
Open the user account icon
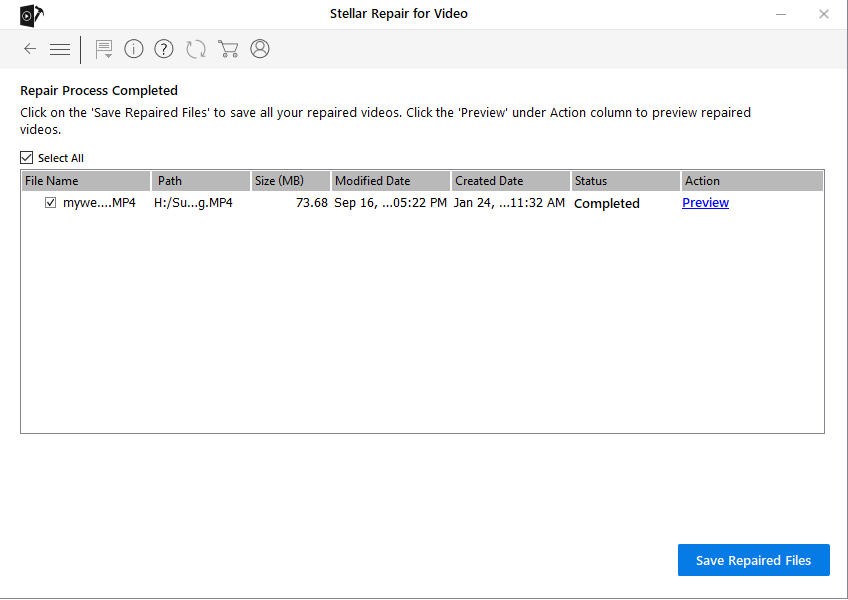point(260,49)
